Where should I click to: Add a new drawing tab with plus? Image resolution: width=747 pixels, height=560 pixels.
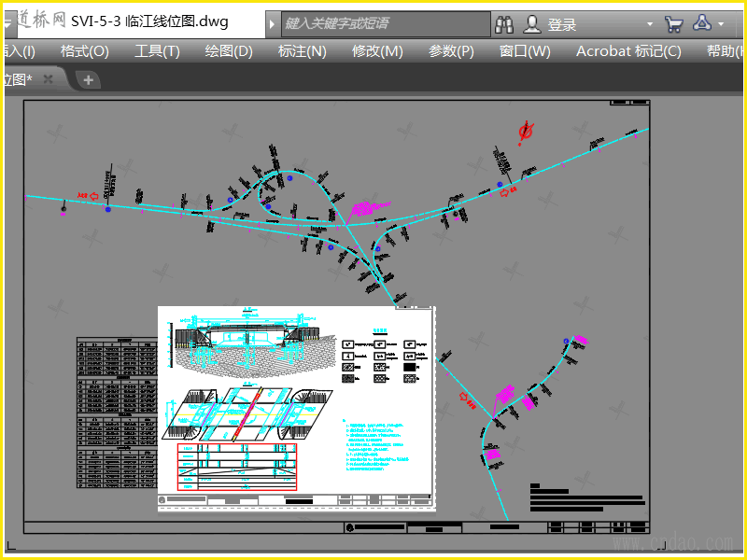click(x=88, y=80)
